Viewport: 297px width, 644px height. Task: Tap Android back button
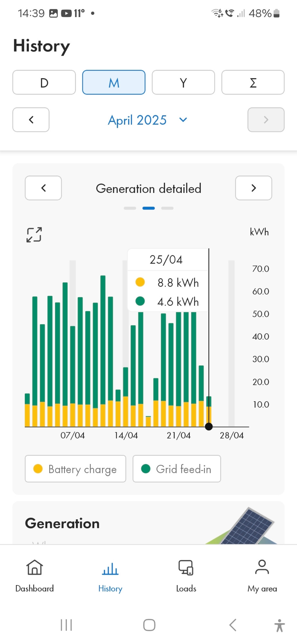pos(233,625)
